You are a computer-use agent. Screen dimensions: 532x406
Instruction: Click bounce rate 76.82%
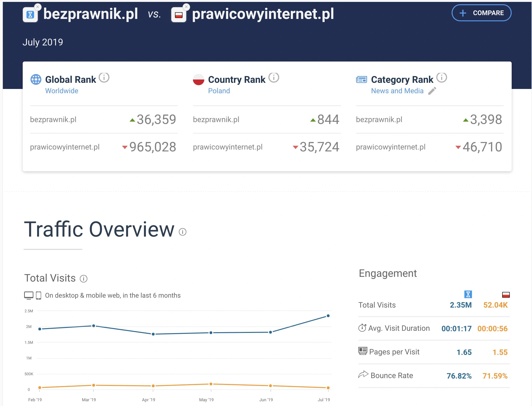pyautogui.click(x=459, y=376)
